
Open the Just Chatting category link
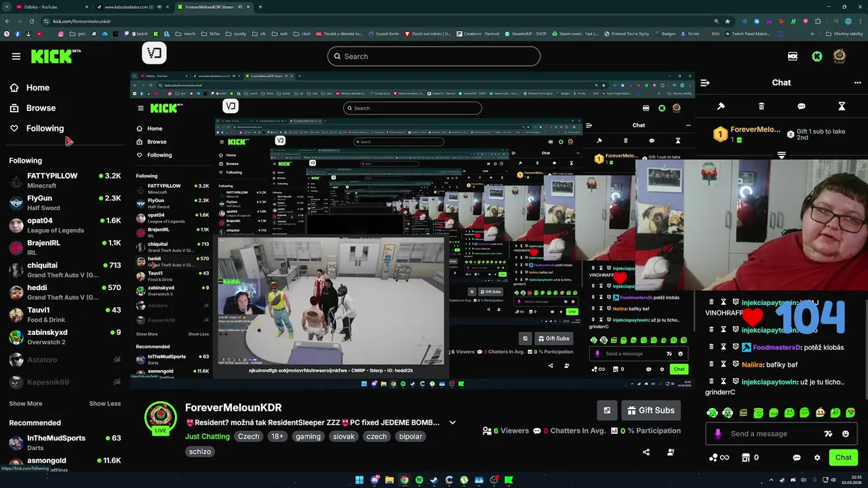208,436
